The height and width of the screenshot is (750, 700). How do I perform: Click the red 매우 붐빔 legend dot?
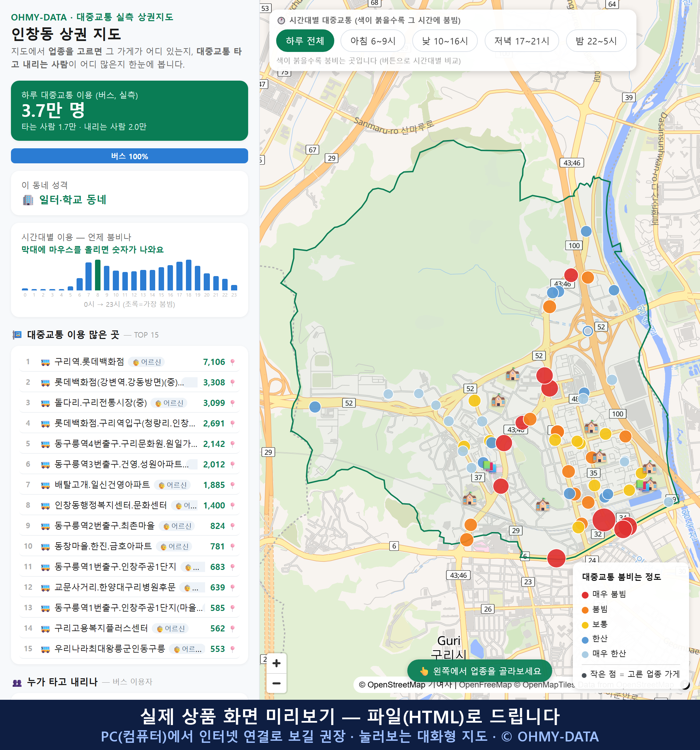[x=585, y=595]
